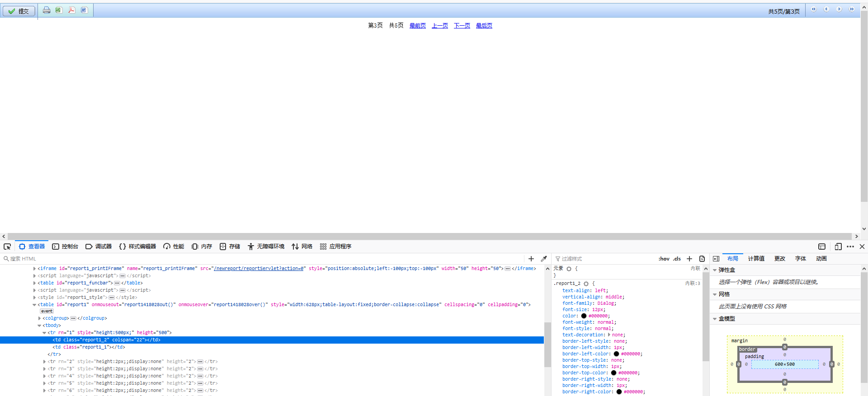The image size is (868, 396).
Task: Expand the table report1_funcbar node
Action: click(x=34, y=283)
